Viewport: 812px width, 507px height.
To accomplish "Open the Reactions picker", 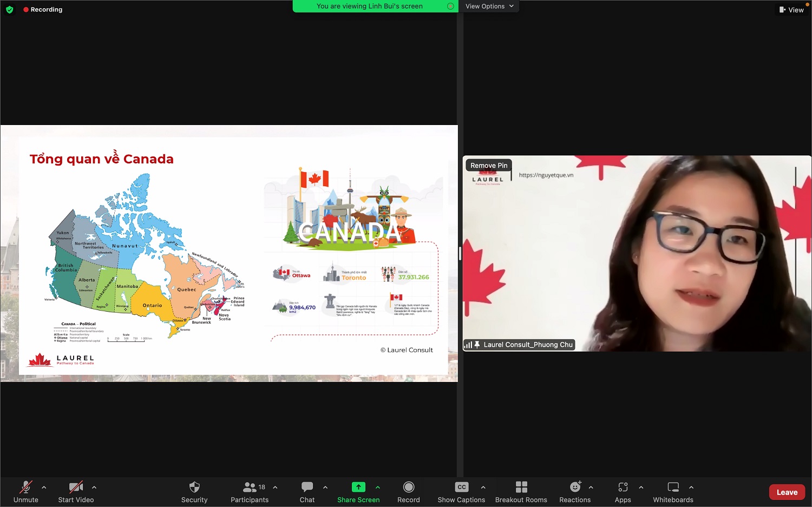I will pos(575,491).
